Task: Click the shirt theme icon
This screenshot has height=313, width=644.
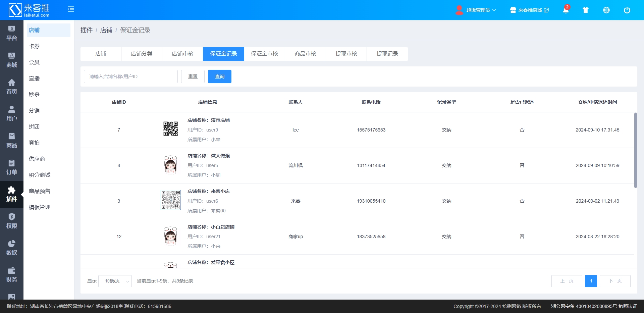Action: click(586, 10)
